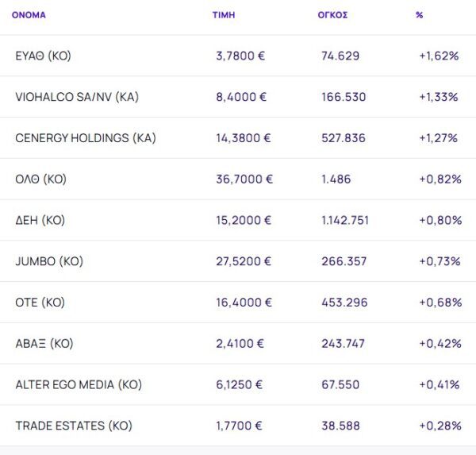Screen dimensions: 476x455
Task: Open the ΕΥΑΘ (ΚΟ) stock row
Action: [43, 56]
